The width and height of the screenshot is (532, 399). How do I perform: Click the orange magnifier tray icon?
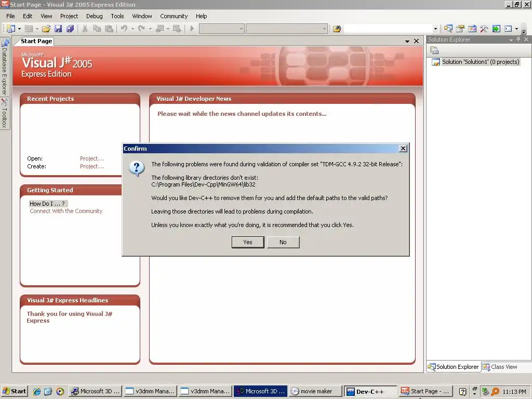495,391
